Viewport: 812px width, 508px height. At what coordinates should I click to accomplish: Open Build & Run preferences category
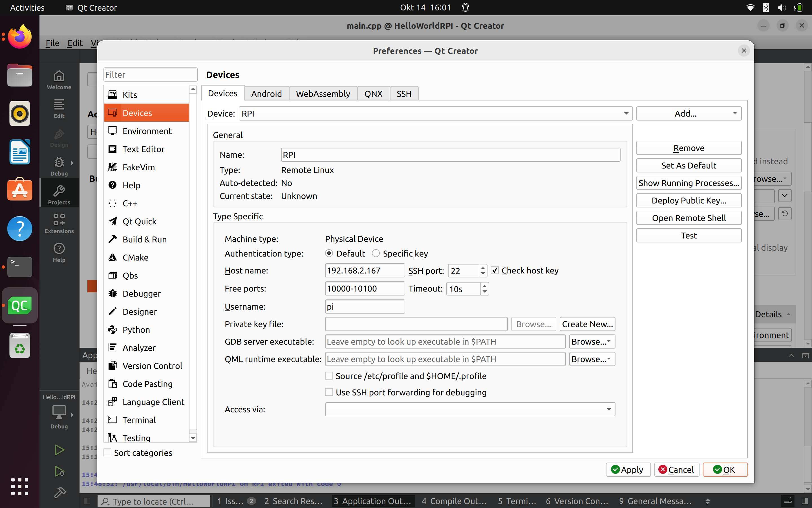[147, 239]
